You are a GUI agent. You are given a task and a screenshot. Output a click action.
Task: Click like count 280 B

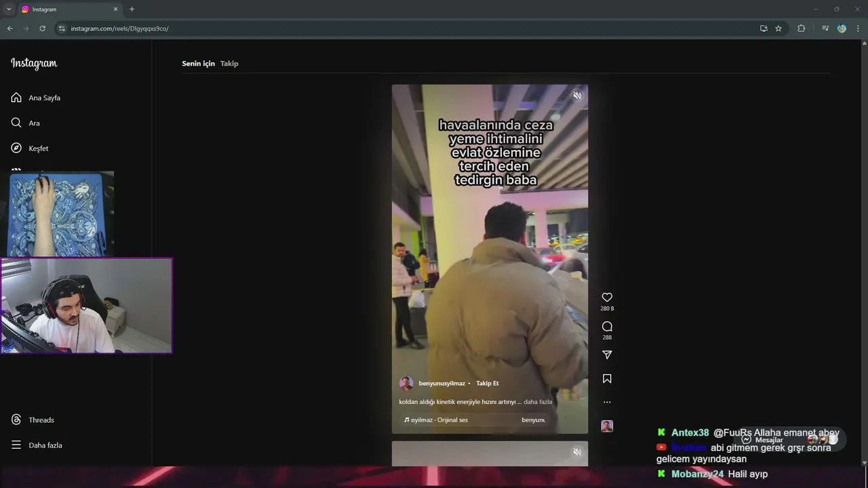(607, 308)
